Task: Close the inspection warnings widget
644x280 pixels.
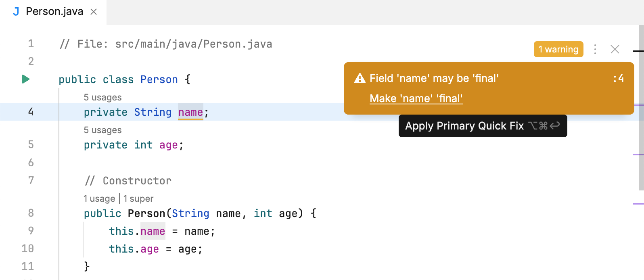Action: 615,49
